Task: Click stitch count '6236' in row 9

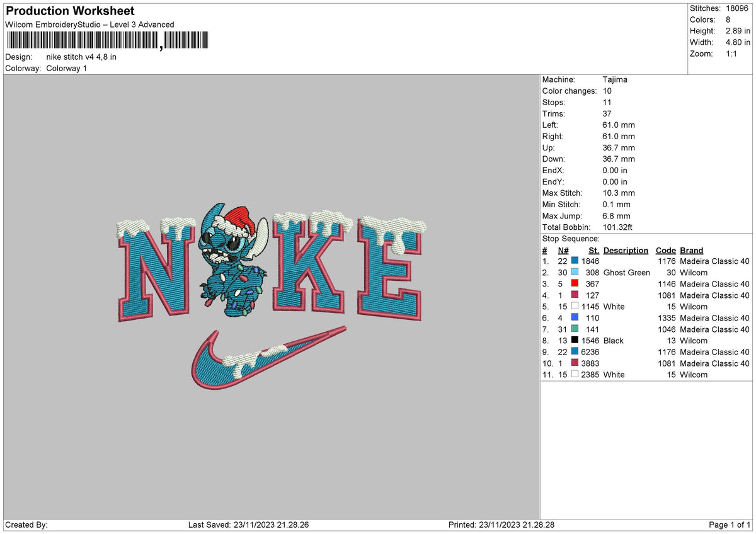Action: coord(590,352)
